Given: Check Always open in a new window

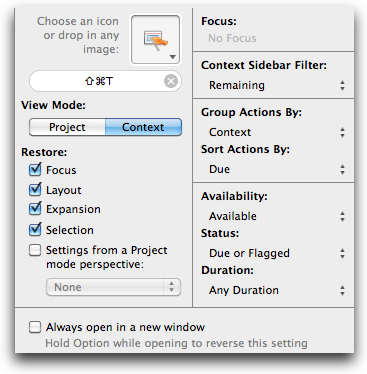Looking at the screenshot, I should tap(35, 327).
